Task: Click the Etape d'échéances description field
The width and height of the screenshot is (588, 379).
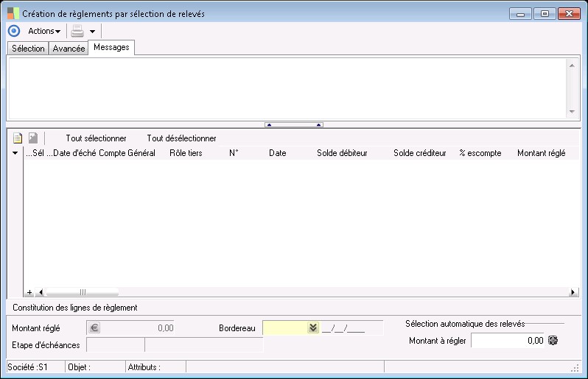Action: point(204,345)
